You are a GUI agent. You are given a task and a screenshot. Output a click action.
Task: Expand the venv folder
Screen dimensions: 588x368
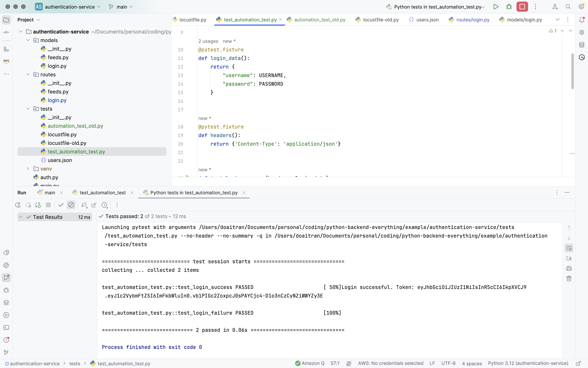tap(28, 169)
